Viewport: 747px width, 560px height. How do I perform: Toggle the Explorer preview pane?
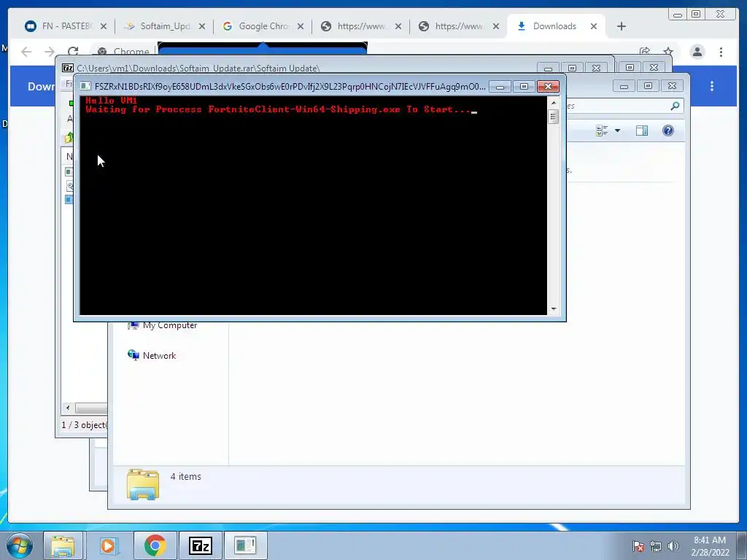click(x=642, y=131)
